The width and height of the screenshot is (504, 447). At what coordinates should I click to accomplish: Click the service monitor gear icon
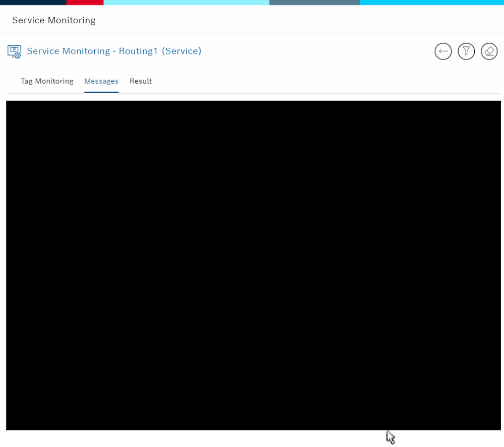click(x=14, y=51)
